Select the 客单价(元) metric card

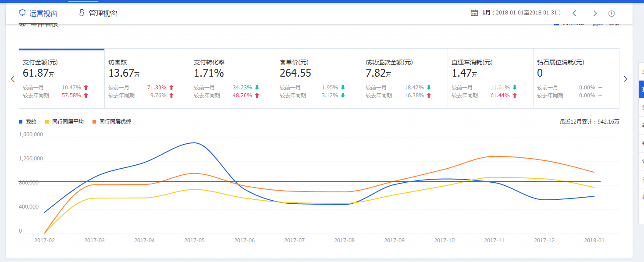(x=319, y=78)
